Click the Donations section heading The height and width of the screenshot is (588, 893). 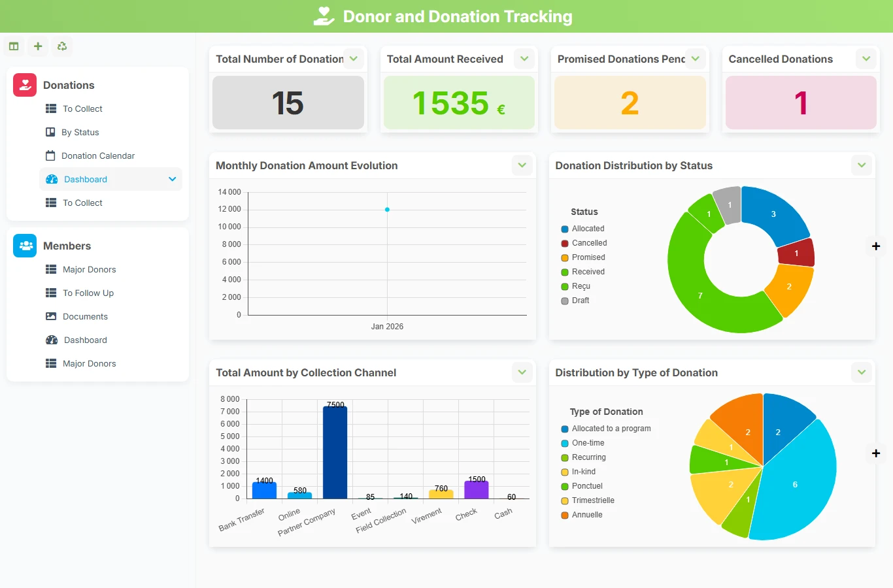tap(69, 85)
